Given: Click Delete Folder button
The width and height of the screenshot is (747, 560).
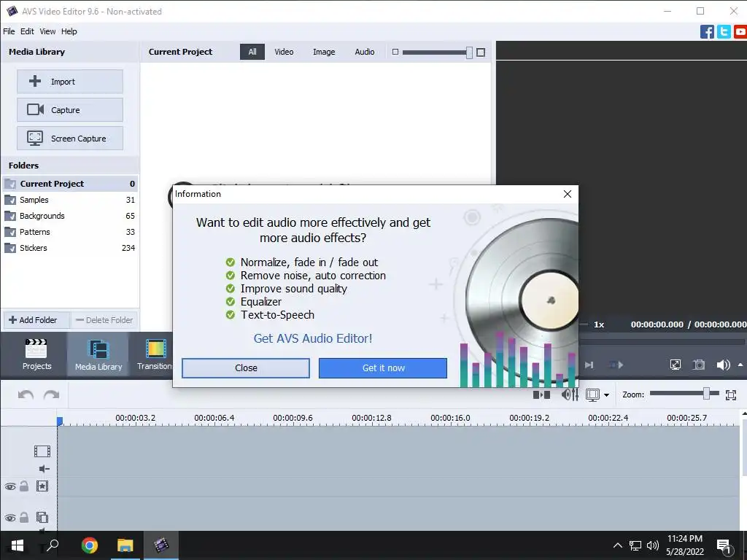Looking at the screenshot, I should [x=105, y=320].
